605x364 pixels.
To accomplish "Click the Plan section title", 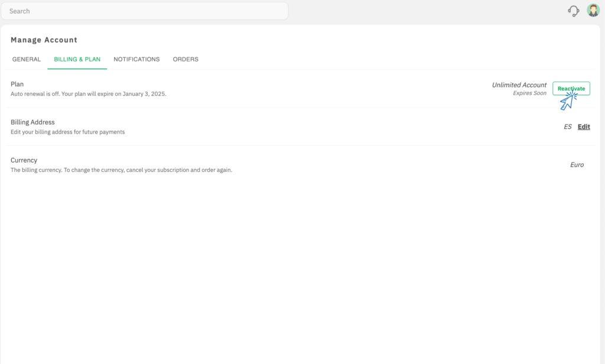I will pos(17,84).
